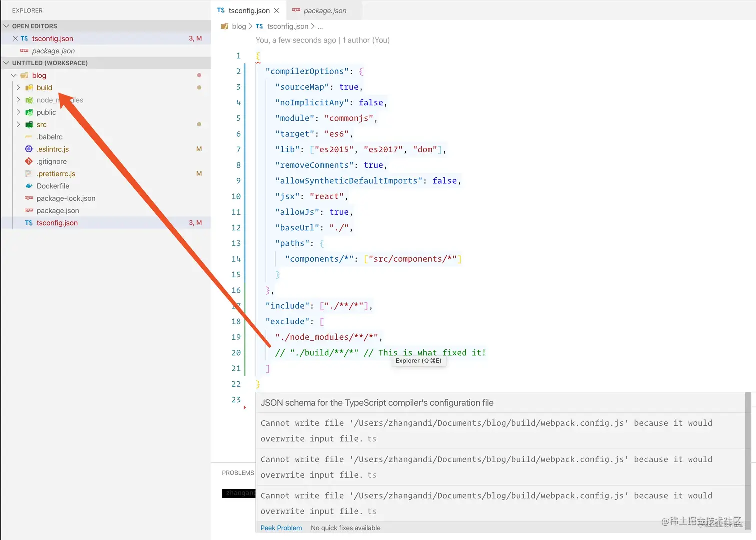756x540 pixels.
Task: Click the src folder icon in explorer
Action: [x=28, y=124]
